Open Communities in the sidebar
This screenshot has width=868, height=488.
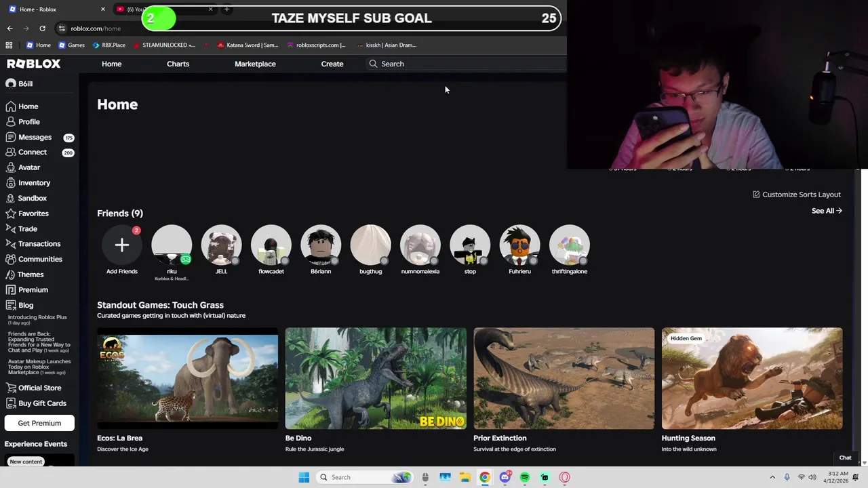pos(34,260)
